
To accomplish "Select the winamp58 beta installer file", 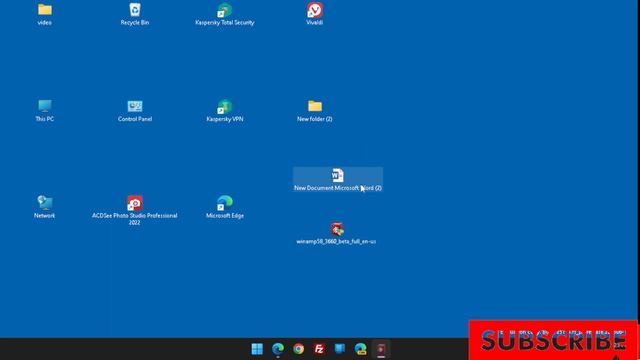I will coord(336,233).
